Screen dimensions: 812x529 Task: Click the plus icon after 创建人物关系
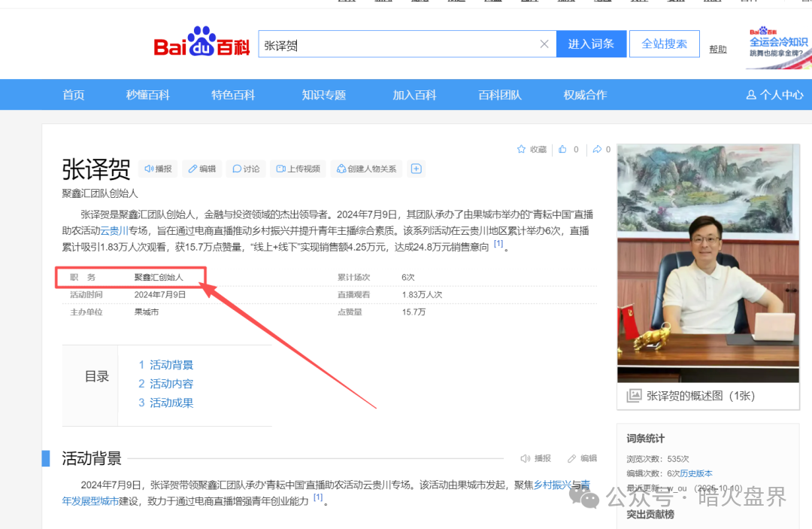click(416, 169)
